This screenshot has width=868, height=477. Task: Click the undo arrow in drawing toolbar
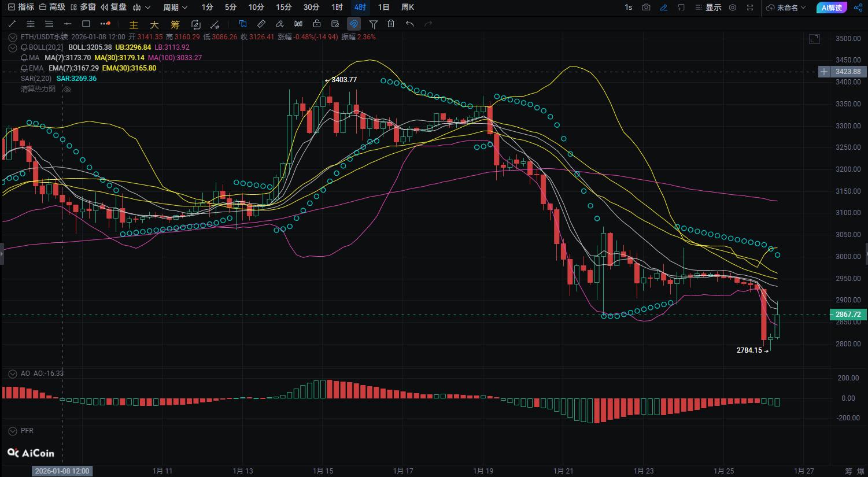tap(409, 24)
